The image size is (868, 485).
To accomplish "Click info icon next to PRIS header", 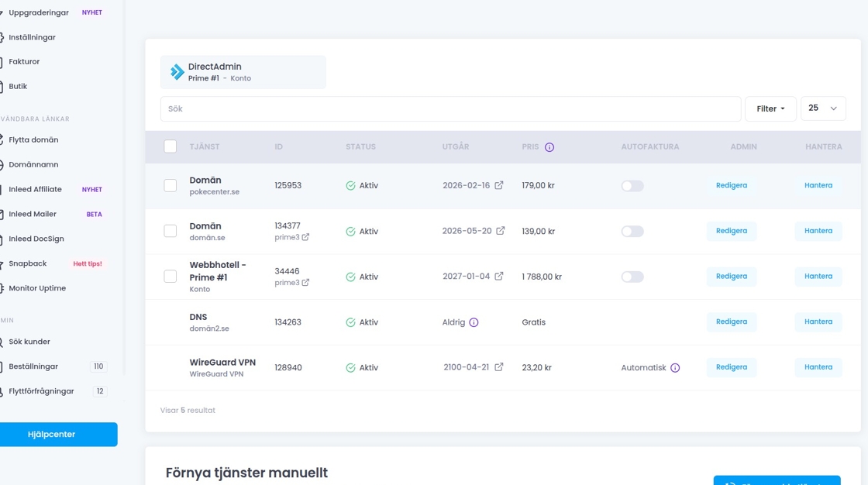I will [x=549, y=147].
